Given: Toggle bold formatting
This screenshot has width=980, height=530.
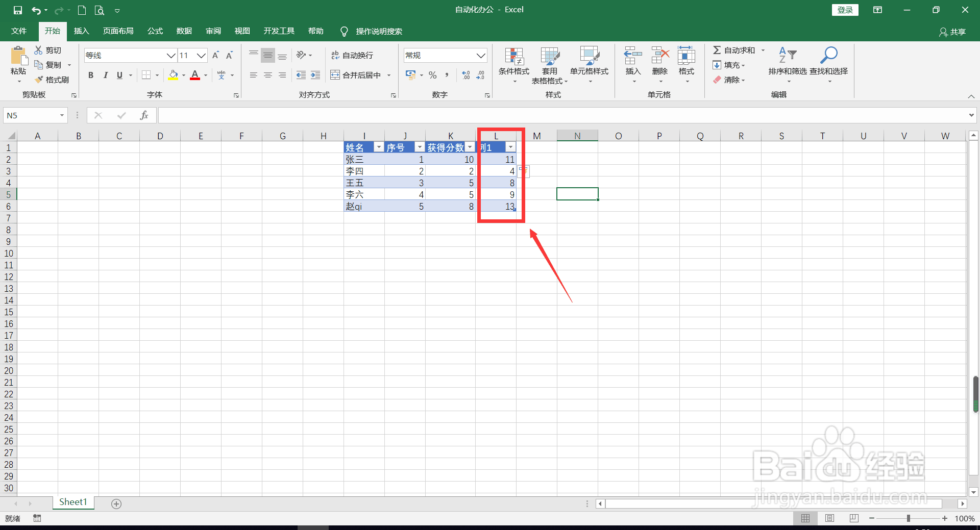Looking at the screenshot, I should click(x=91, y=75).
